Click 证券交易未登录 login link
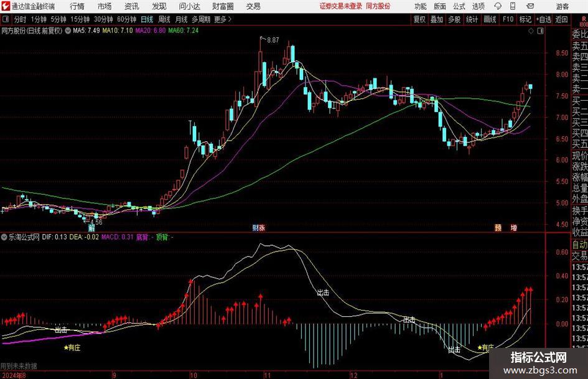 coord(341,6)
